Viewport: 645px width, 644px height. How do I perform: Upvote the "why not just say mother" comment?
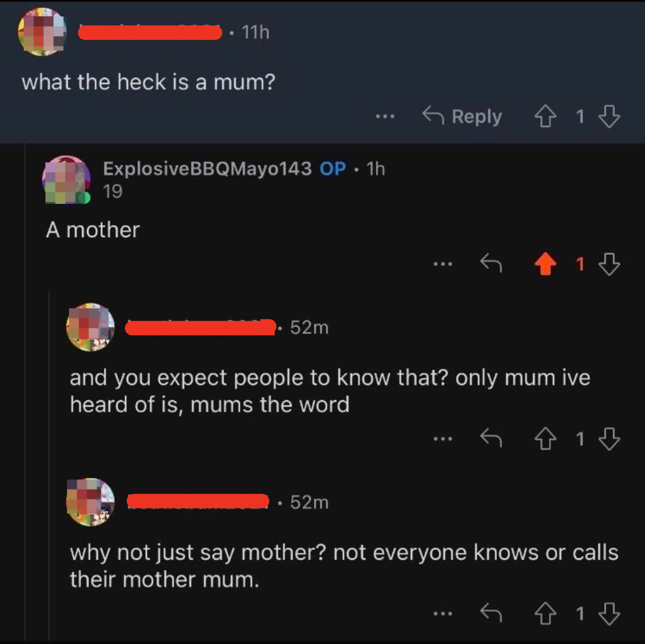pyautogui.click(x=545, y=613)
